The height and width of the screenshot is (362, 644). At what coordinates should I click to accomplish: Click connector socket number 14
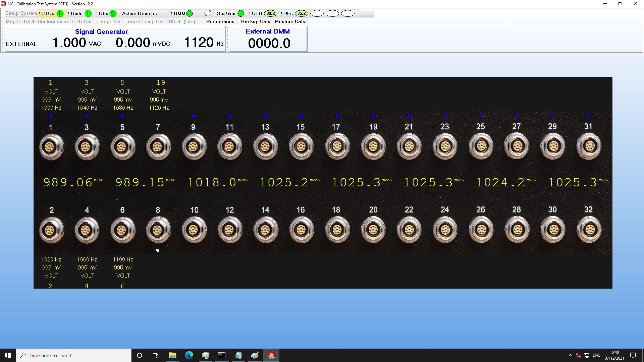pyautogui.click(x=265, y=230)
